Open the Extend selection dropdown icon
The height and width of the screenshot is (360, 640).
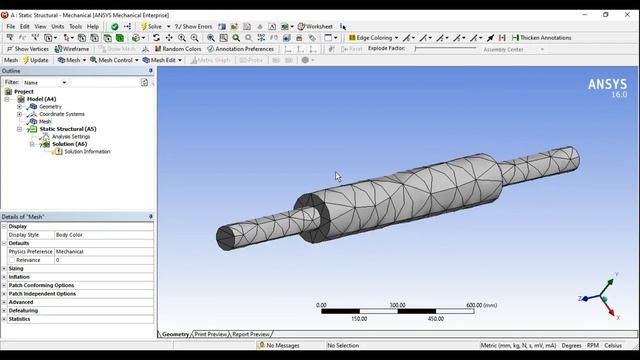click(138, 38)
